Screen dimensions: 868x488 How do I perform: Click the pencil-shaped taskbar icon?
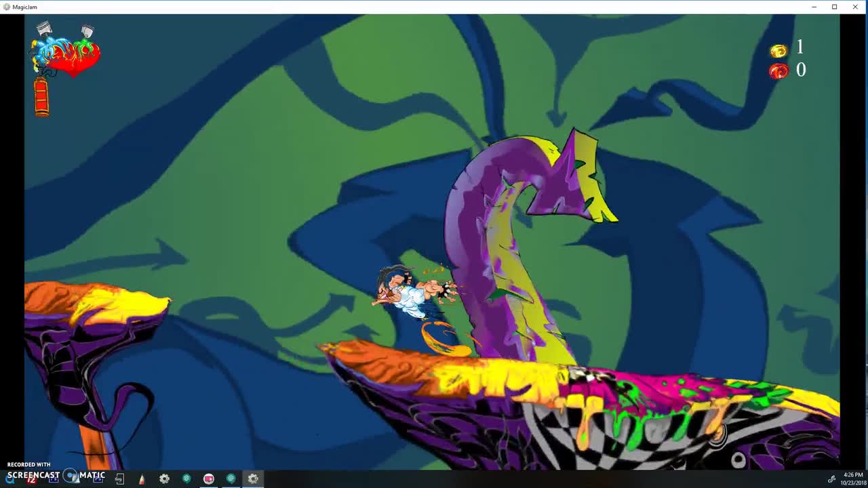pyautogui.click(x=142, y=479)
